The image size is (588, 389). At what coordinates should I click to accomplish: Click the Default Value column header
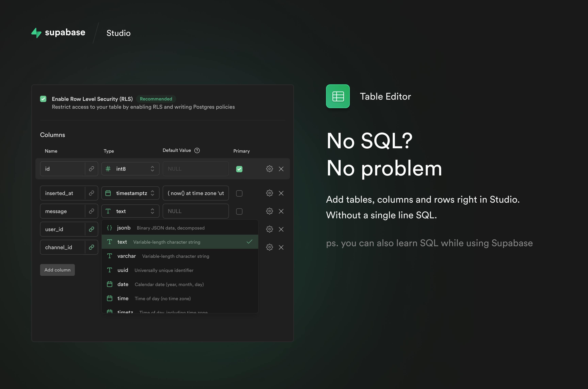[x=177, y=150]
